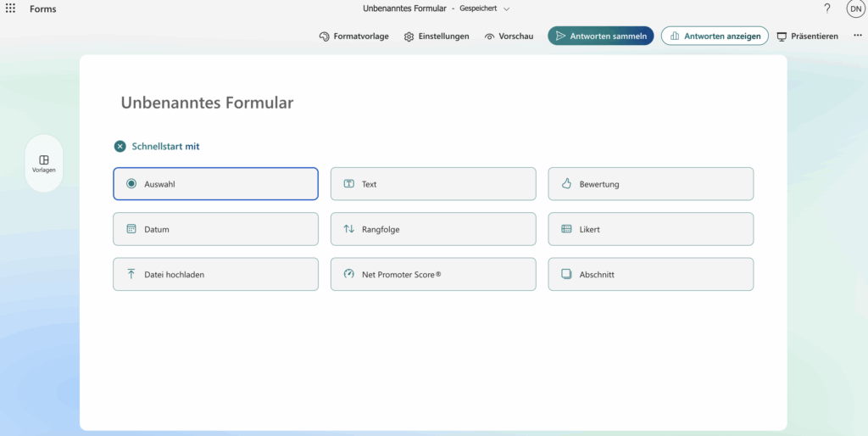Image resolution: width=868 pixels, height=436 pixels.
Task: Open the Vorlagen templates panel
Action: click(44, 164)
